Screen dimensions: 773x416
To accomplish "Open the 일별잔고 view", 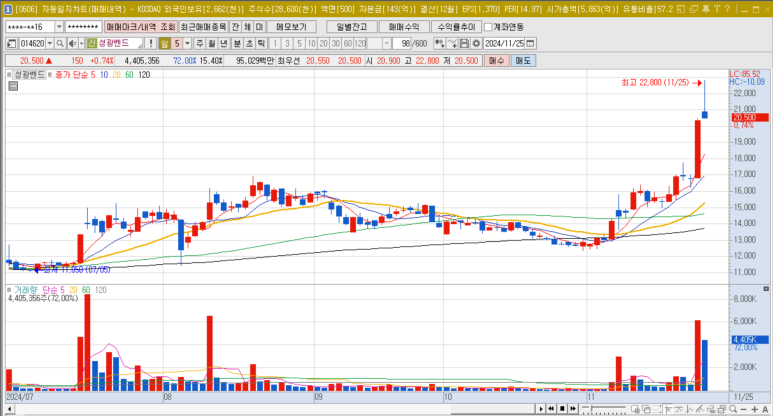I will click(352, 27).
